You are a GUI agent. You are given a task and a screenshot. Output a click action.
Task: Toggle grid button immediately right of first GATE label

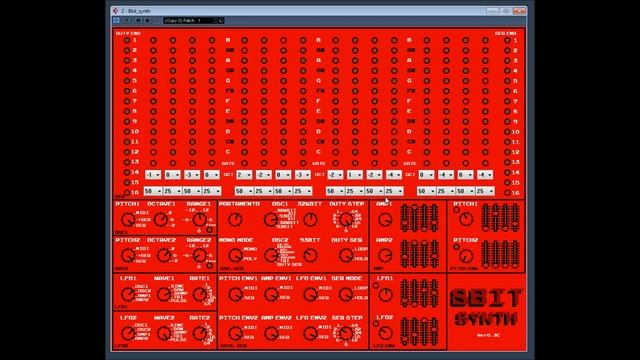[x=244, y=163]
